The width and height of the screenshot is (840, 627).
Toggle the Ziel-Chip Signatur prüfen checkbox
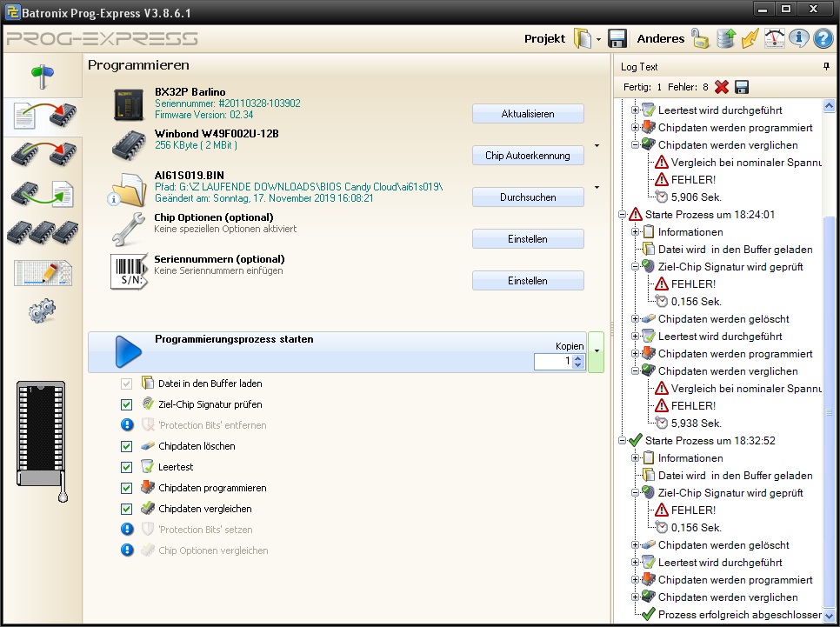126,404
